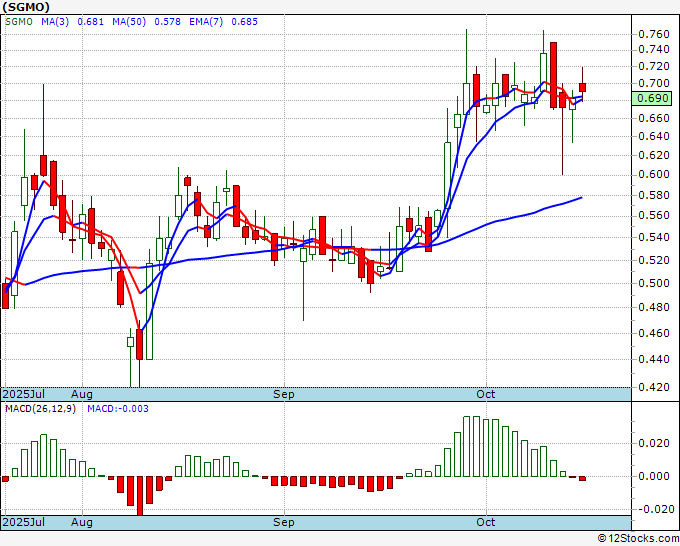Screen dimensions: 680x546
Task: Click 2025Jul on price chart time axis
Action: click(24, 394)
